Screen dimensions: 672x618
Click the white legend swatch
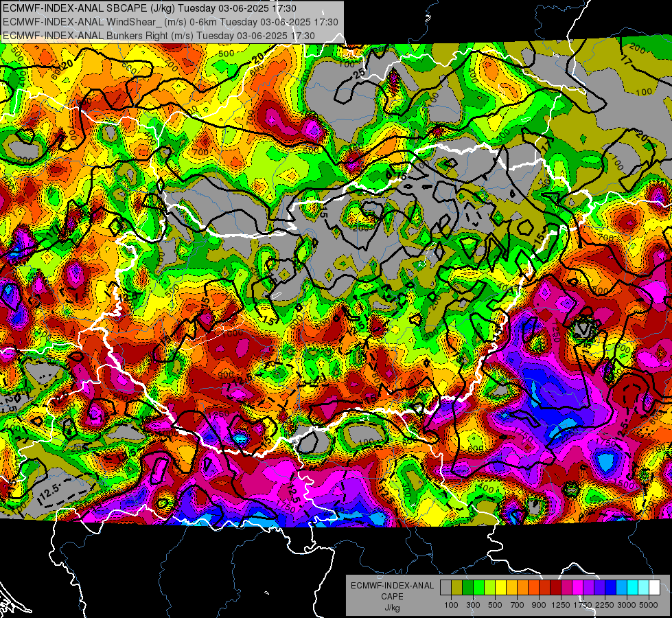pyautogui.click(x=654, y=588)
